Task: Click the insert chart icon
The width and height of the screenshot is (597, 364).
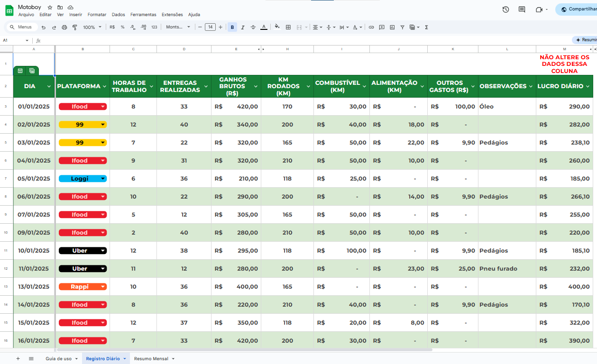Action: click(392, 27)
